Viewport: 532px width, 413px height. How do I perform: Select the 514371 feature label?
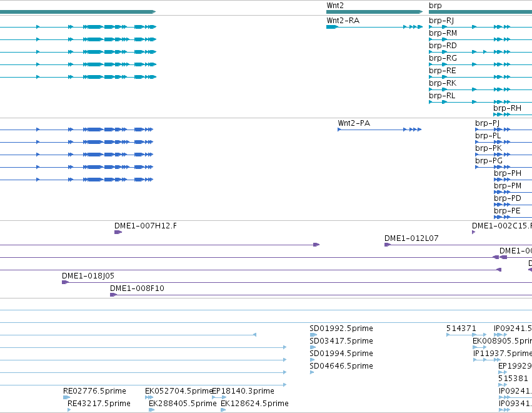point(461,329)
